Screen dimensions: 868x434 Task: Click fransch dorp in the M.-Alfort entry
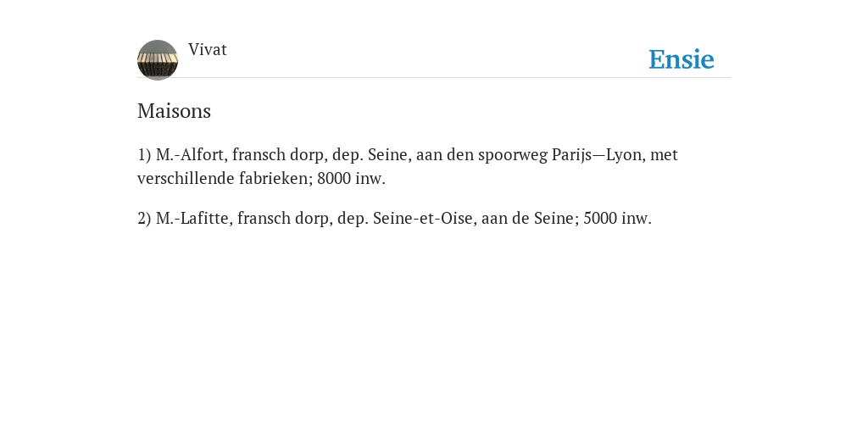tap(280, 155)
